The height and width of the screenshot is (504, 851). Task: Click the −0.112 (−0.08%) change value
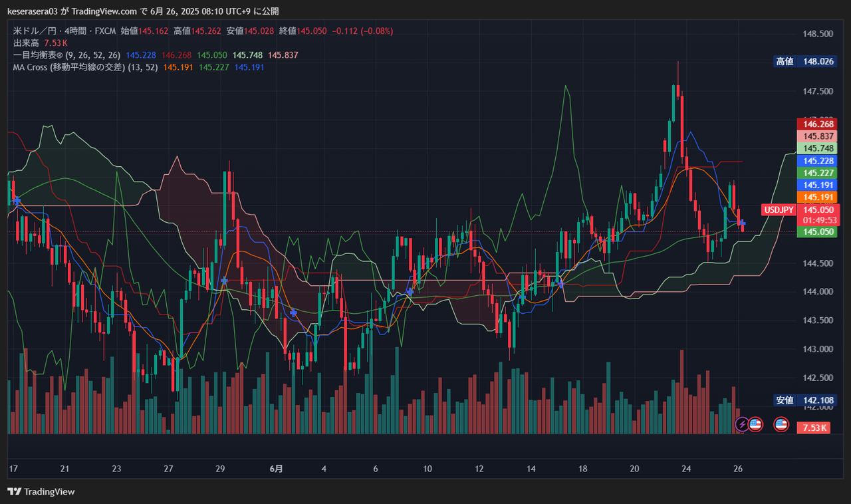pyautogui.click(x=362, y=31)
